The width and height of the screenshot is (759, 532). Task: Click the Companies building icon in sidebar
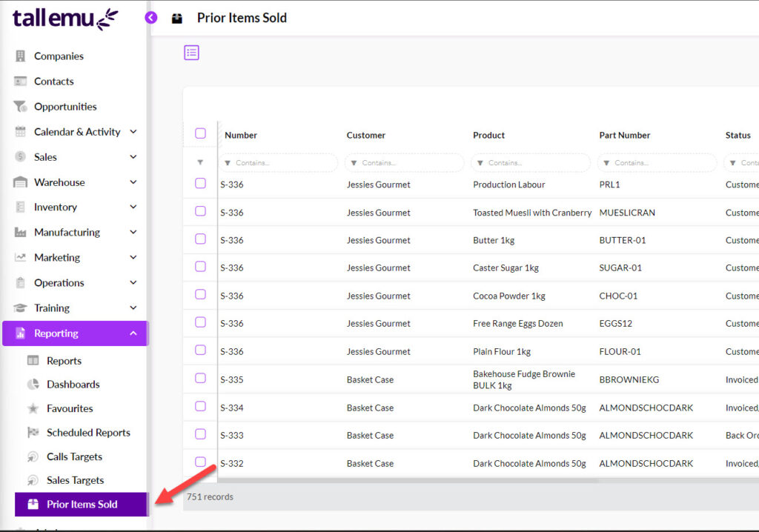(20, 56)
